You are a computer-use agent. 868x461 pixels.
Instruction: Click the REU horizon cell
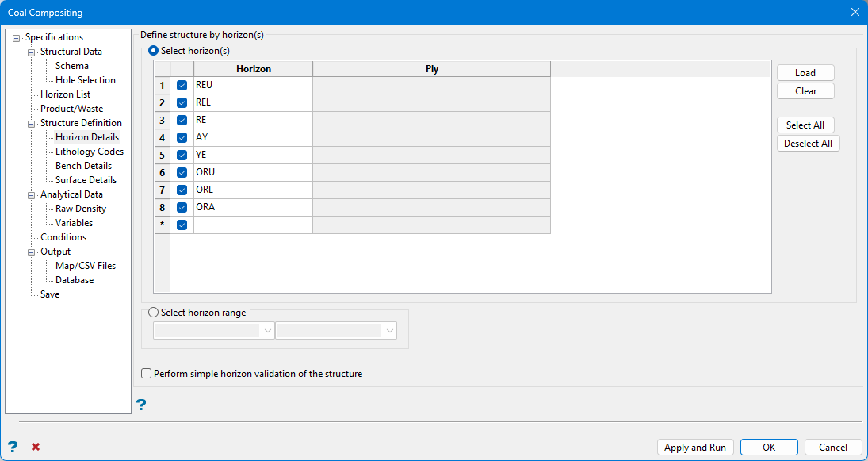254,86
